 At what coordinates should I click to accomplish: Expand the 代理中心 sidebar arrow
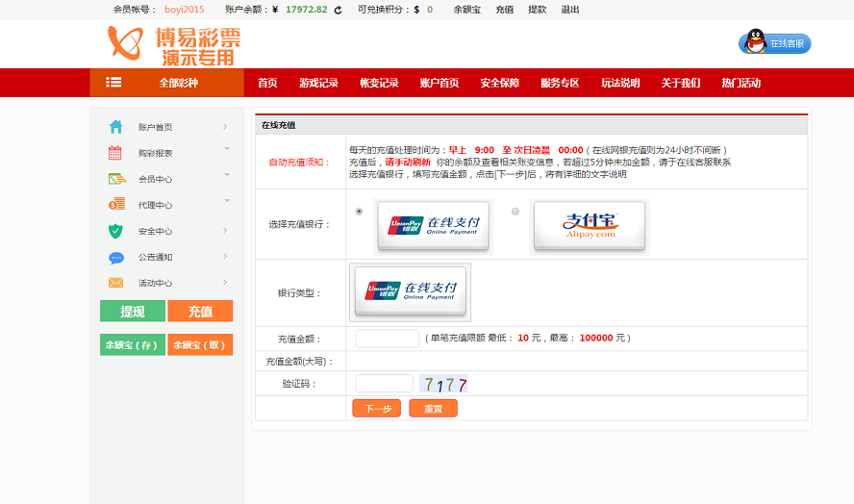click(227, 201)
